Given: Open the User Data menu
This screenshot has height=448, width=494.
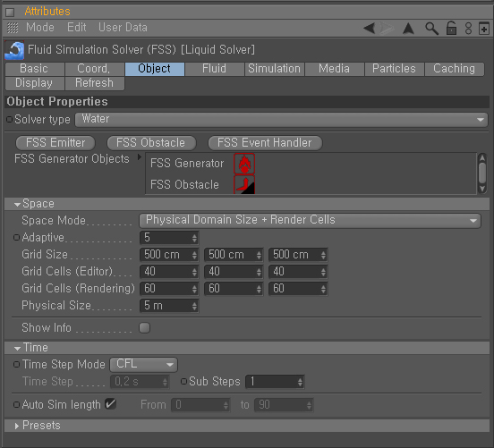Looking at the screenshot, I should 123,28.
